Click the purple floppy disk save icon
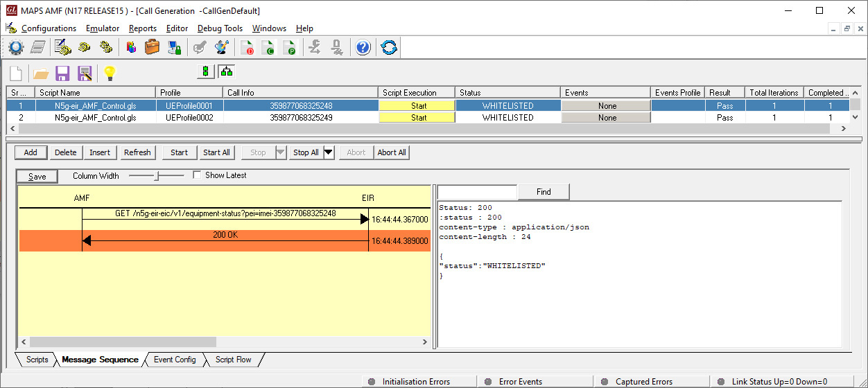This screenshot has width=868, height=388. coord(62,73)
